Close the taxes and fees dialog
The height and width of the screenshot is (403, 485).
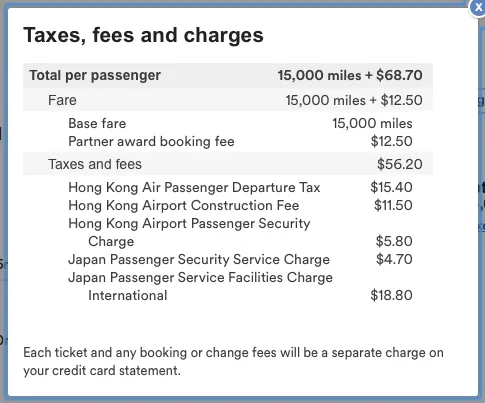point(477,8)
